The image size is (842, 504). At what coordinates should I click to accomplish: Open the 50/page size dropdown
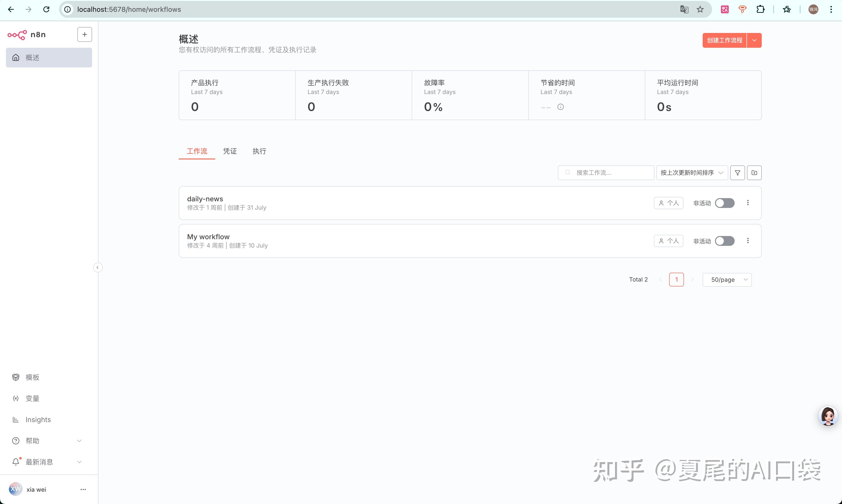pos(727,280)
